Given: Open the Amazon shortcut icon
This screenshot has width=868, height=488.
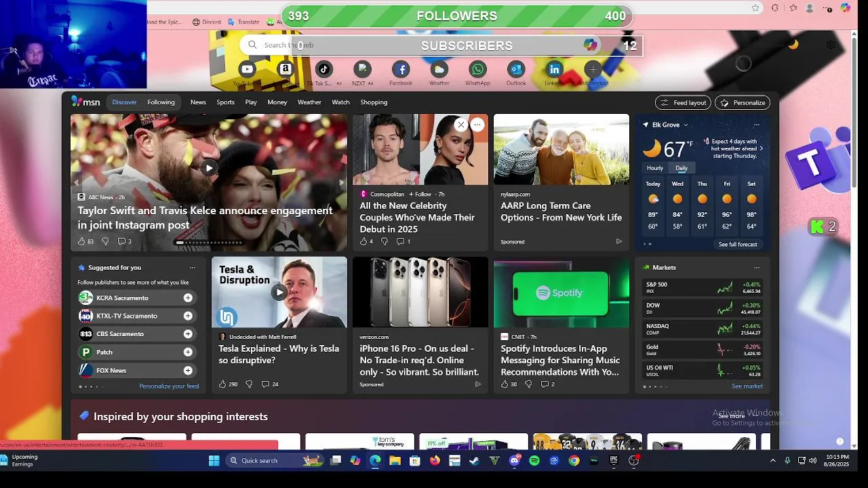Looking at the screenshot, I should pyautogui.click(x=285, y=69).
